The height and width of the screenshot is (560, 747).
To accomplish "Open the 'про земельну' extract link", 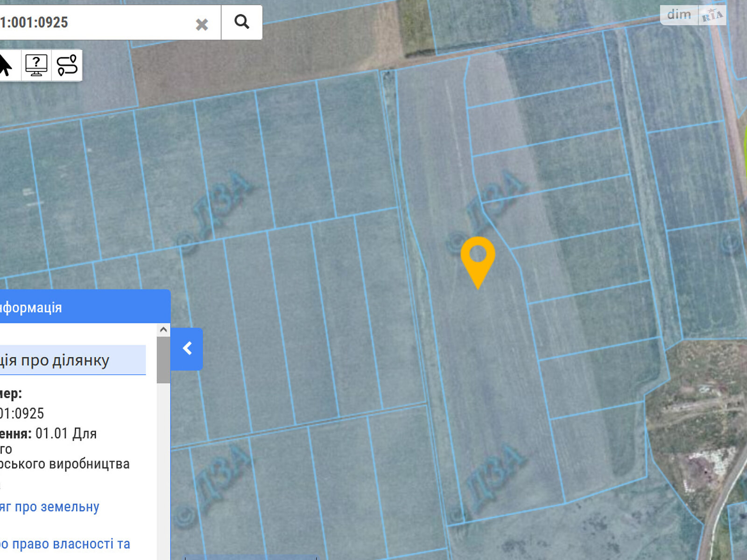I will pyautogui.click(x=49, y=507).
